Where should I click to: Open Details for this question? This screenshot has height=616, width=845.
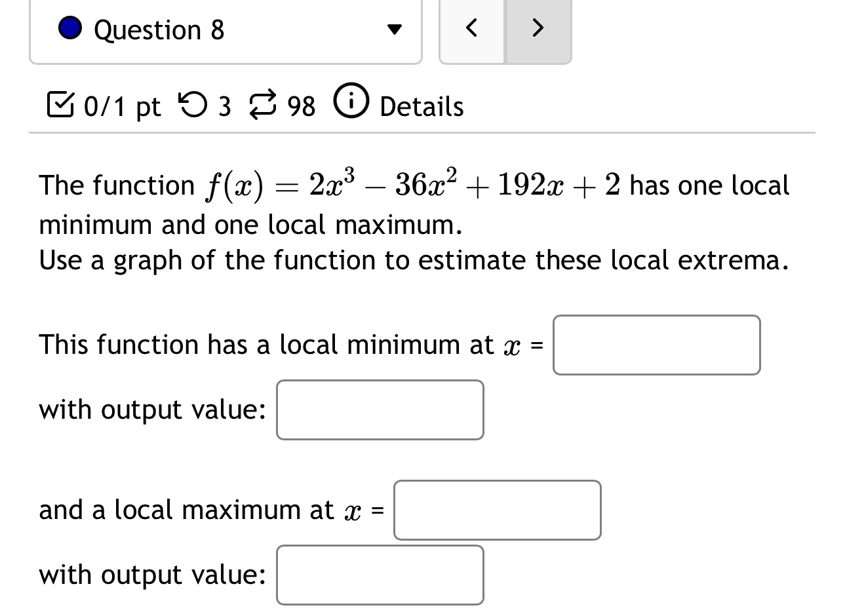pos(420,106)
